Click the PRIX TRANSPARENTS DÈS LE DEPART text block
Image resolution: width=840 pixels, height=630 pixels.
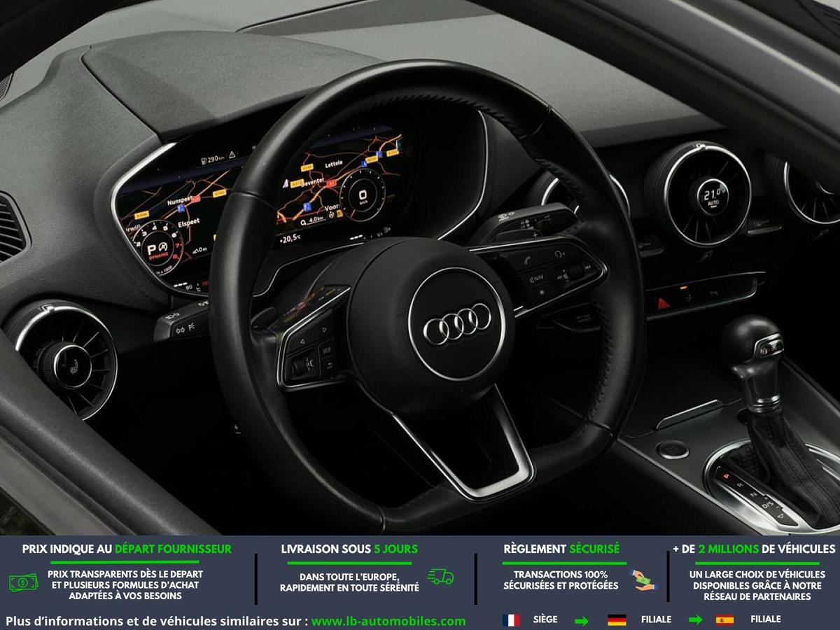[125, 585]
